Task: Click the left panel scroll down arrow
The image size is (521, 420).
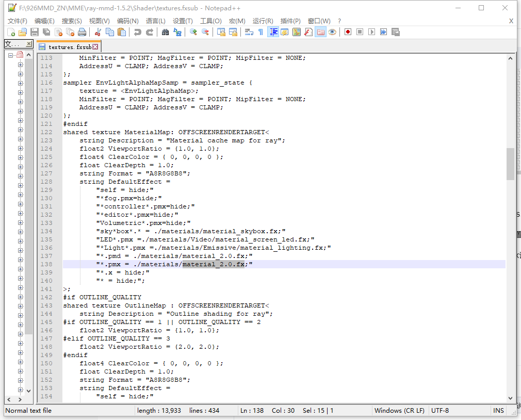Action: pyautogui.click(x=28, y=391)
